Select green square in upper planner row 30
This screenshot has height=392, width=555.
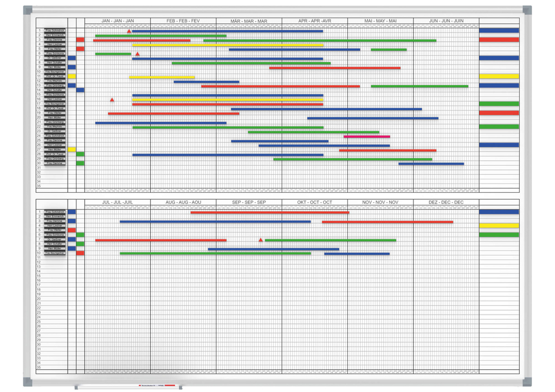[80, 163]
